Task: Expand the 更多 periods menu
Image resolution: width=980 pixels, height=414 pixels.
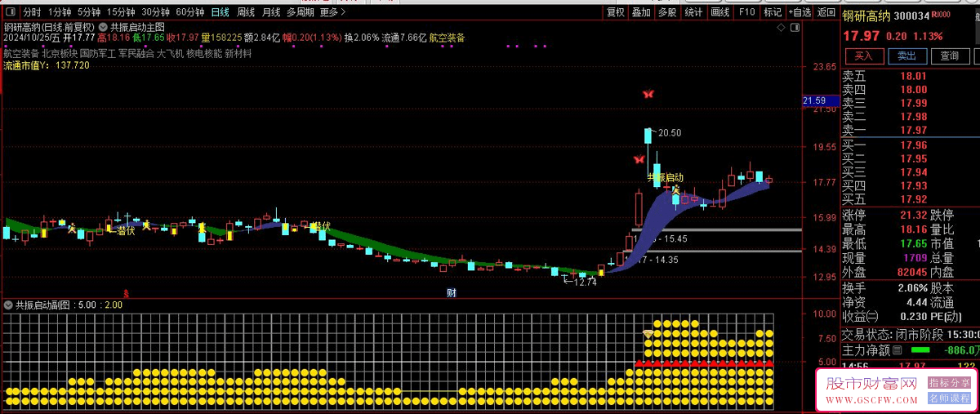Action: point(332,12)
